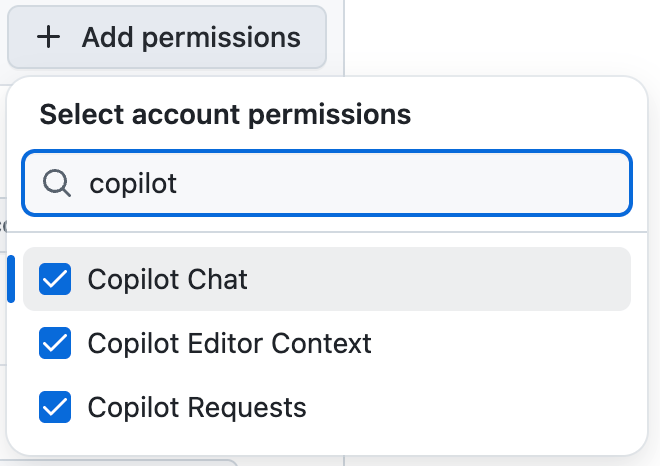Screen dimensions: 660x466
Task: Uncheck the Copilot Editor Context checkbox
Action: [x=55, y=343]
